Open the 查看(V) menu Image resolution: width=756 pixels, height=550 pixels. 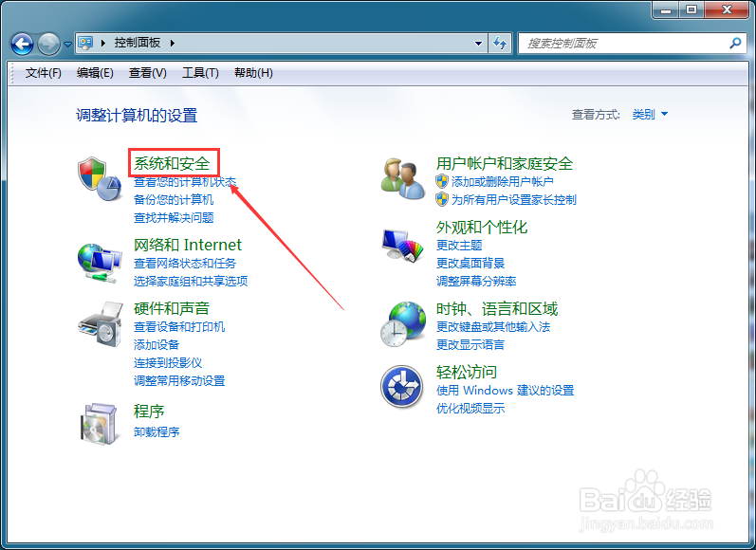pos(148,73)
